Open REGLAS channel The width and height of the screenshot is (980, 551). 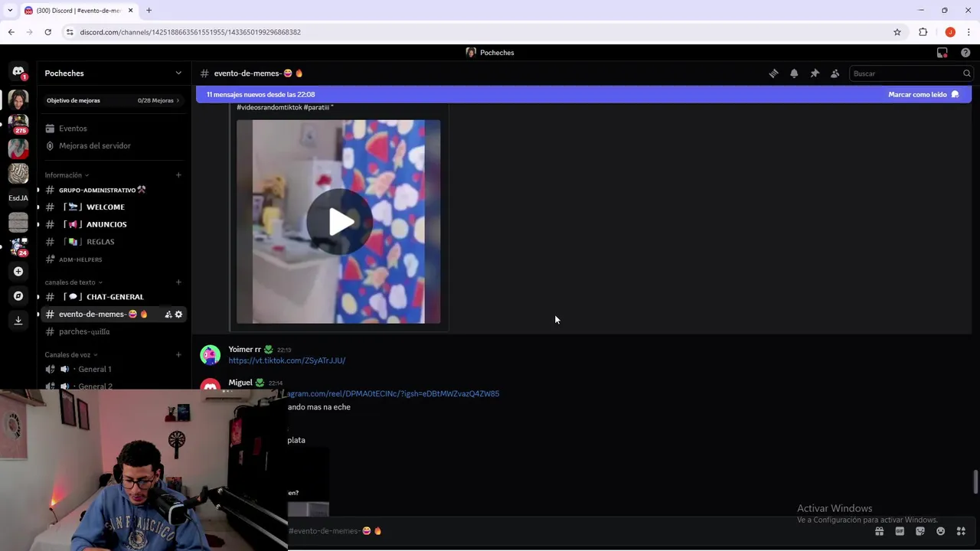coord(113,242)
